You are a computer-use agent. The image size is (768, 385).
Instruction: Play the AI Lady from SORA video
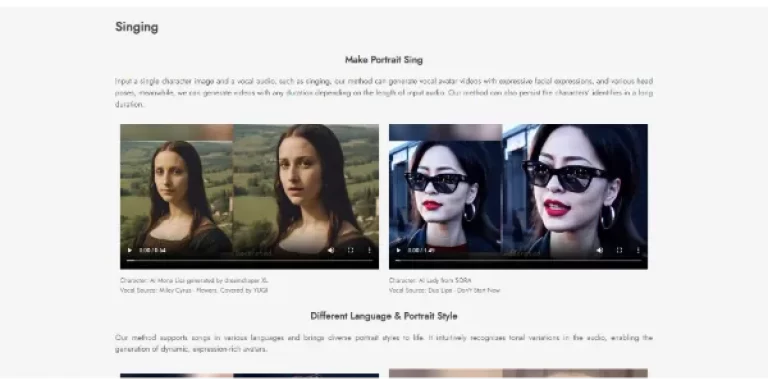pos(398,250)
